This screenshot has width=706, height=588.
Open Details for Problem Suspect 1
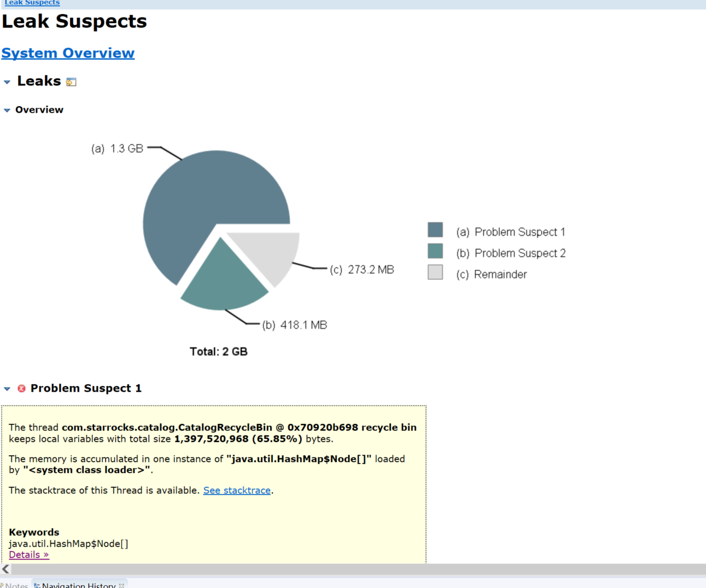coord(29,555)
